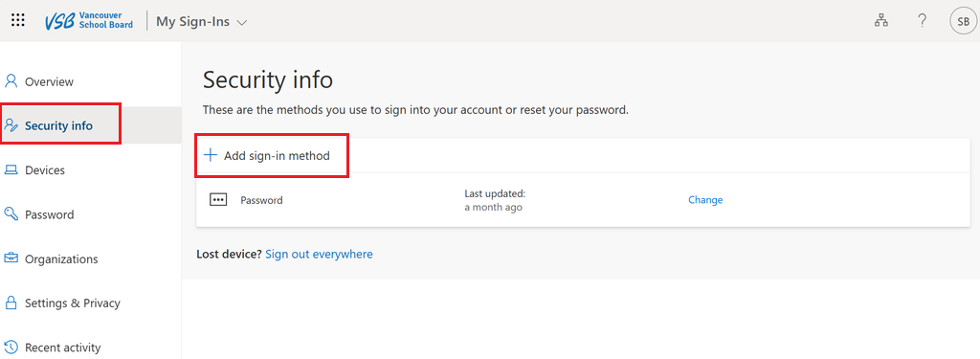The width and height of the screenshot is (980, 359).
Task: Click the Sign out everywhere link
Action: click(x=319, y=254)
